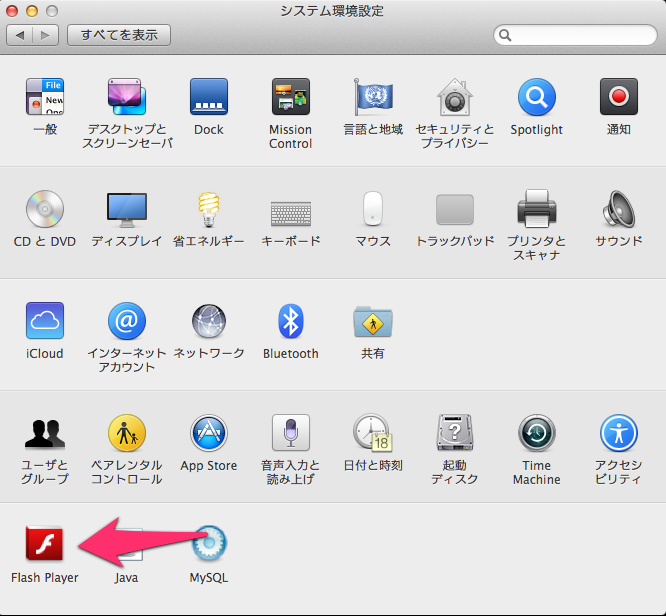Image resolution: width=666 pixels, height=616 pixels.
Task: Open ディスプレイ (Displays) preferences
Action: click(x=127, y=209)
